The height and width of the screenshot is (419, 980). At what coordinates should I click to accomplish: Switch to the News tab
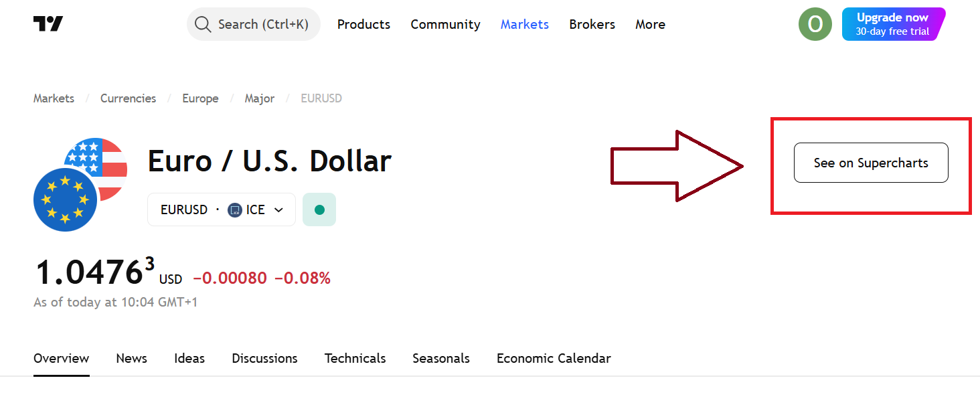tap(131, 358)
